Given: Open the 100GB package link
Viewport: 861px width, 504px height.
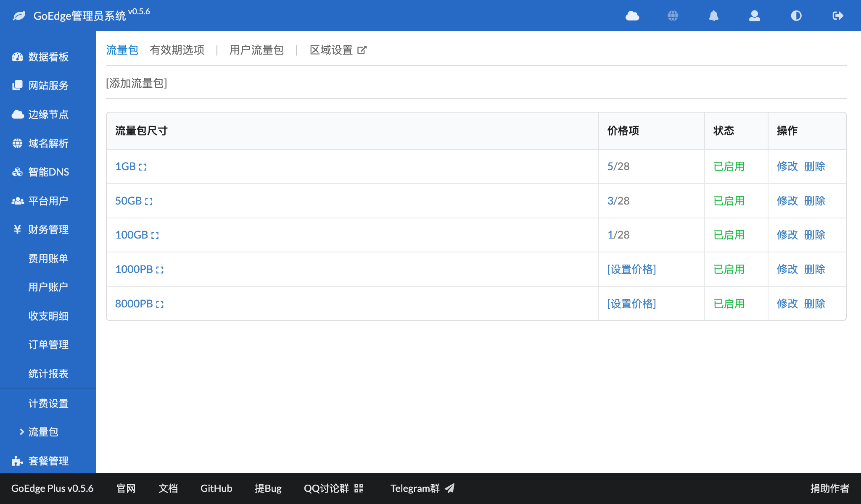Looking at the screenshot, I should coord(132,235).
